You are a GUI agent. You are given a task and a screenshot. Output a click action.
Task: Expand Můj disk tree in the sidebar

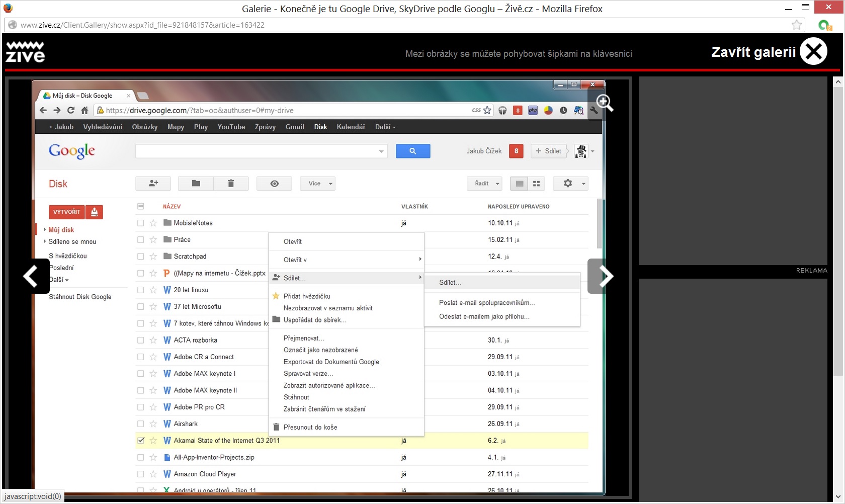click(45, 229)
